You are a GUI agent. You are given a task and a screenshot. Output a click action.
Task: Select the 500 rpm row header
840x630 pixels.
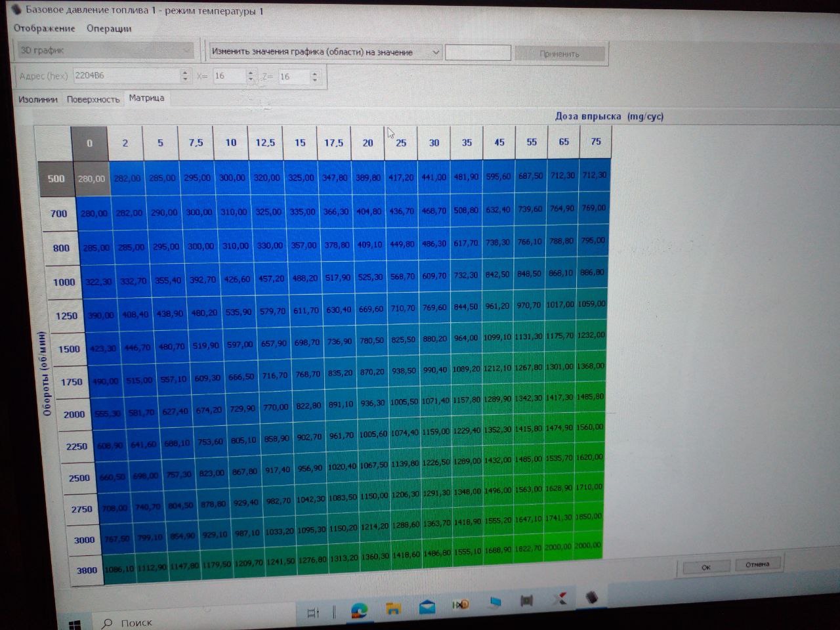pyautogui.click(x=56, y=178)
